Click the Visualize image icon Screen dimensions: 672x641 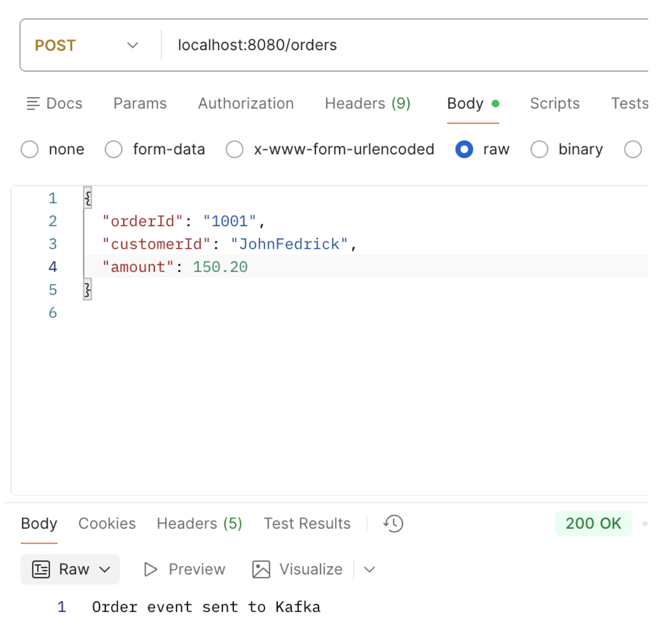tap(261, 569)
